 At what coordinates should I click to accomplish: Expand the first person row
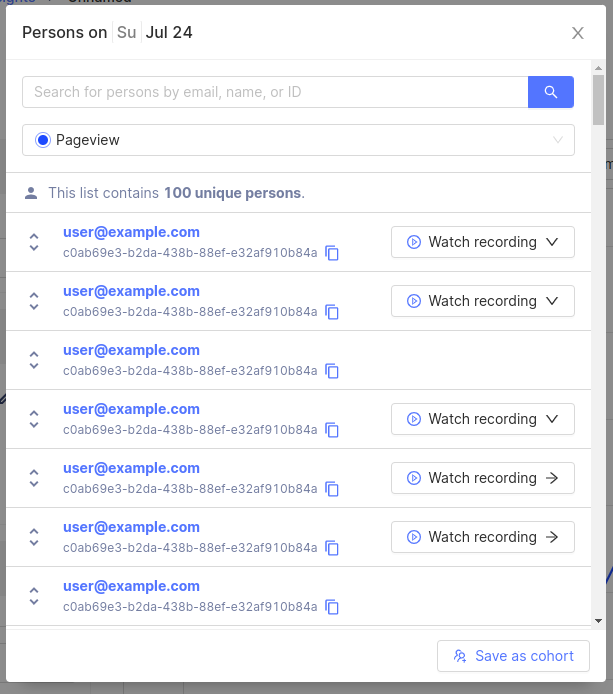(x=34, y=242)
